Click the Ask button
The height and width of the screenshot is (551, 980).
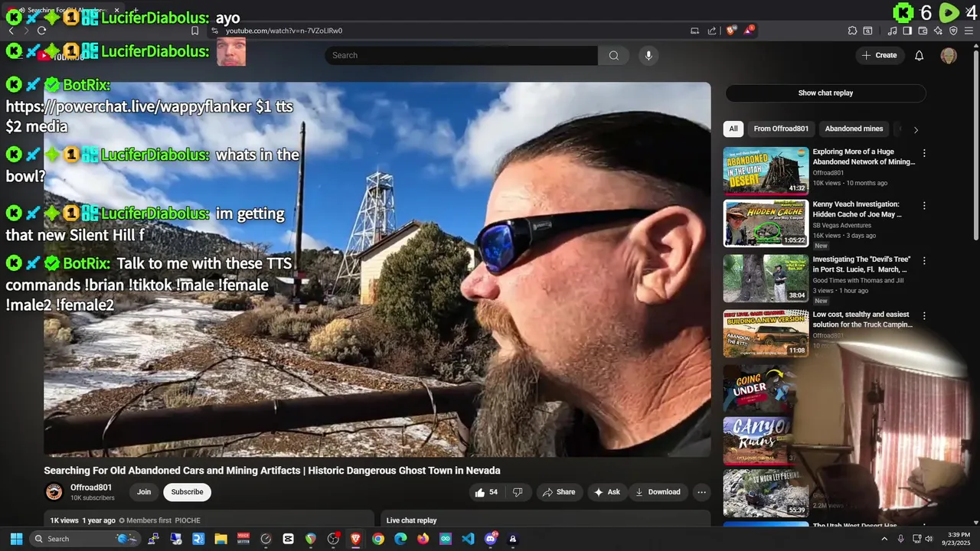click(606, 492)
